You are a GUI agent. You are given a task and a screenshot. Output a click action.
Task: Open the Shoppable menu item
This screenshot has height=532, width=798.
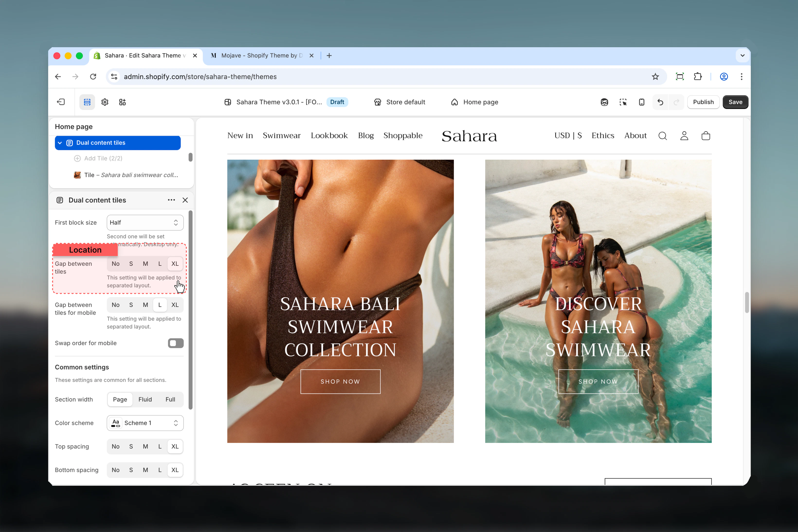point(403,135)
